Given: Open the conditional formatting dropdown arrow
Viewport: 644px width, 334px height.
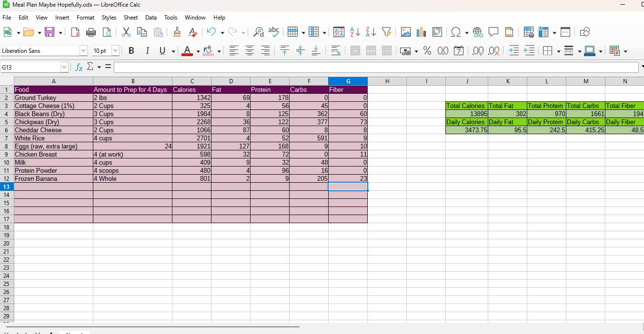Looking at the screenshot, I should tap(625, 51).
